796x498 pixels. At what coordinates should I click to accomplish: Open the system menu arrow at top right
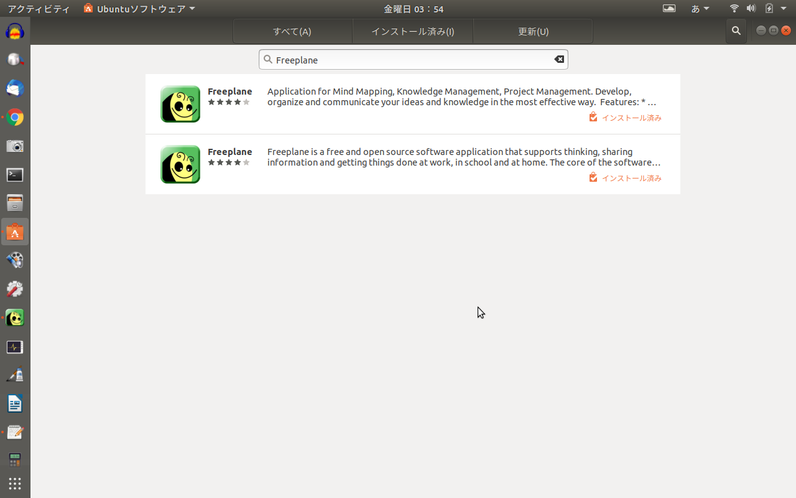tap(784, 9)
